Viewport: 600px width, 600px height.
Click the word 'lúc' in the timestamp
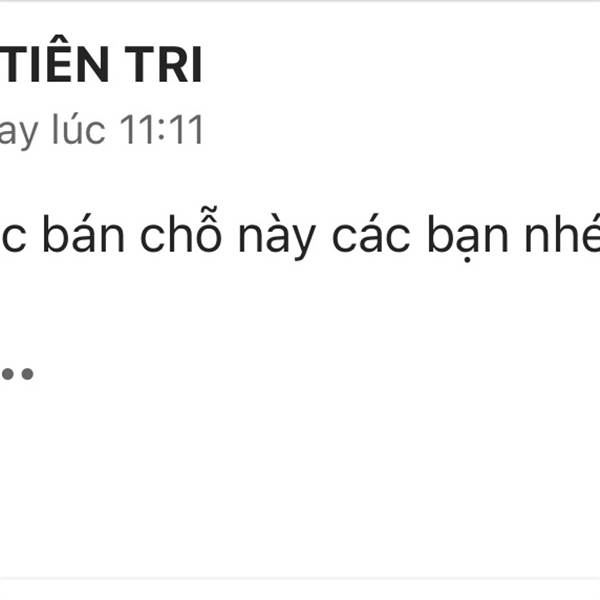coord(78,129)
